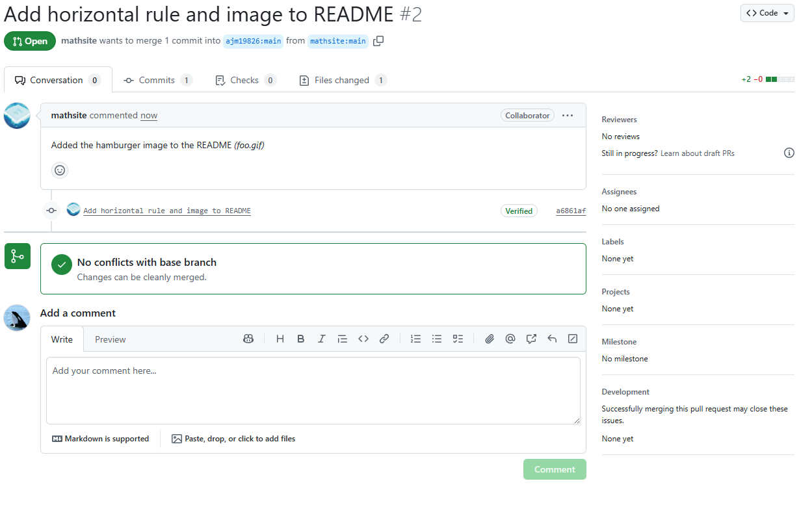This screenshot has width=812, height=520.
Task: Apply heading formatting in the editor
Action: pyautogui.click(x=280, y=339)
